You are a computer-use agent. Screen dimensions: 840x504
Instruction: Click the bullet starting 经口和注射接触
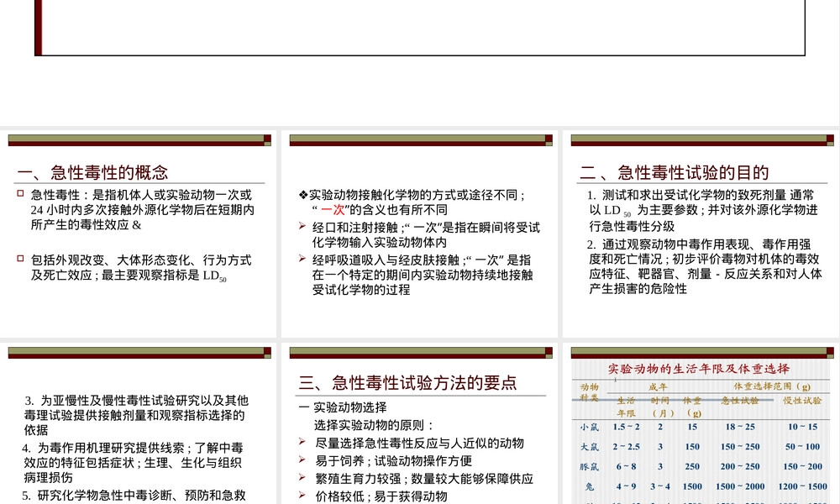[x=426, y=235]
